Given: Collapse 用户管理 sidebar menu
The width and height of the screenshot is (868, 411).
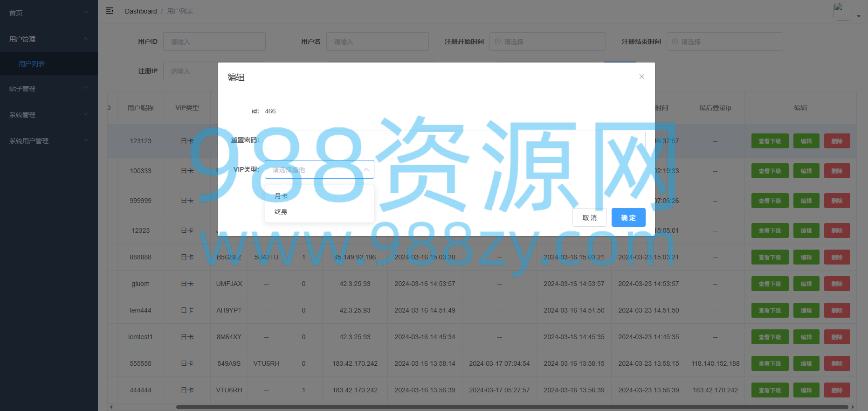Looking at the screenshot, I should point(49,39).
